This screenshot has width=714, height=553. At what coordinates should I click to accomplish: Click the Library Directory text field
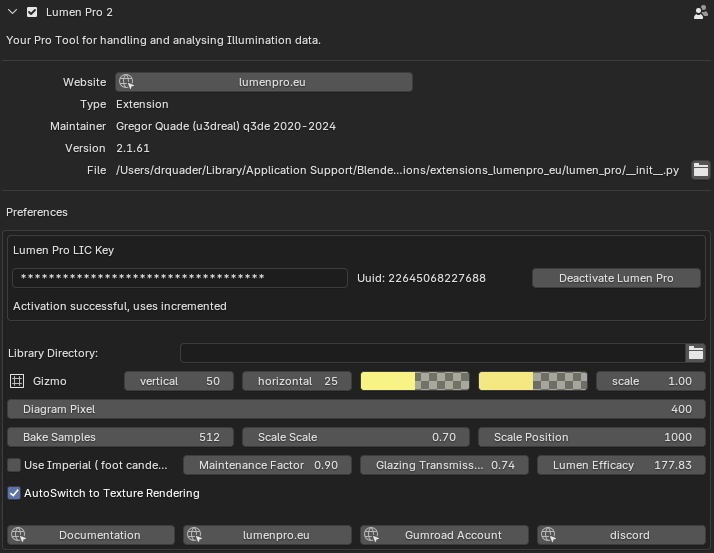coord(433,353)
